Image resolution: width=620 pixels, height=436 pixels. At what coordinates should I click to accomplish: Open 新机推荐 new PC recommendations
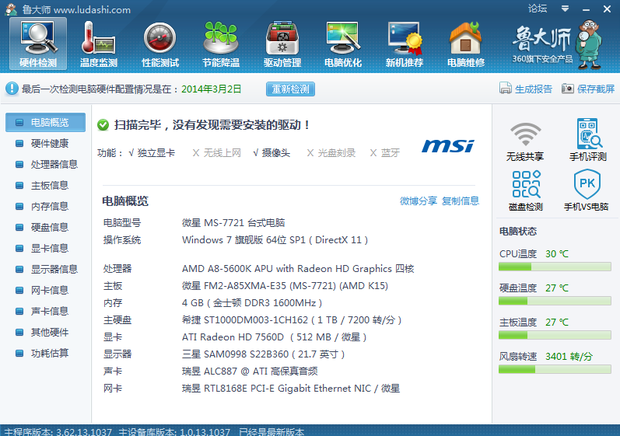404,44
